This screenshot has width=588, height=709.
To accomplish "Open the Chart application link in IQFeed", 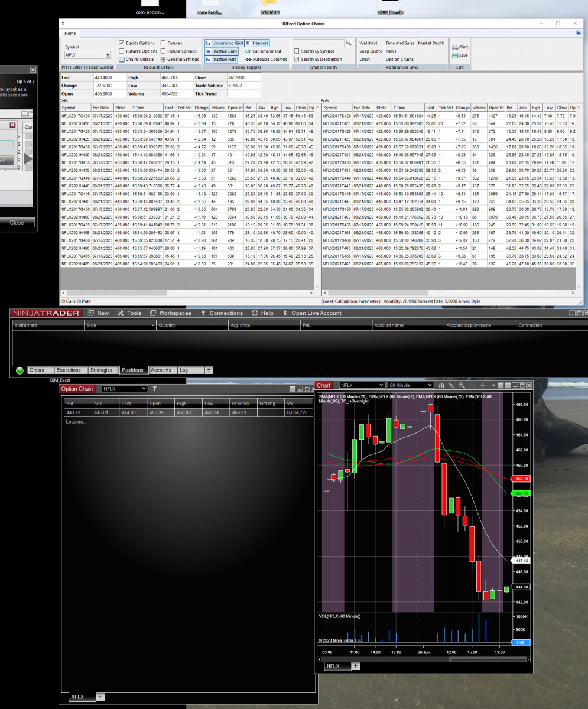I will 365,60.
